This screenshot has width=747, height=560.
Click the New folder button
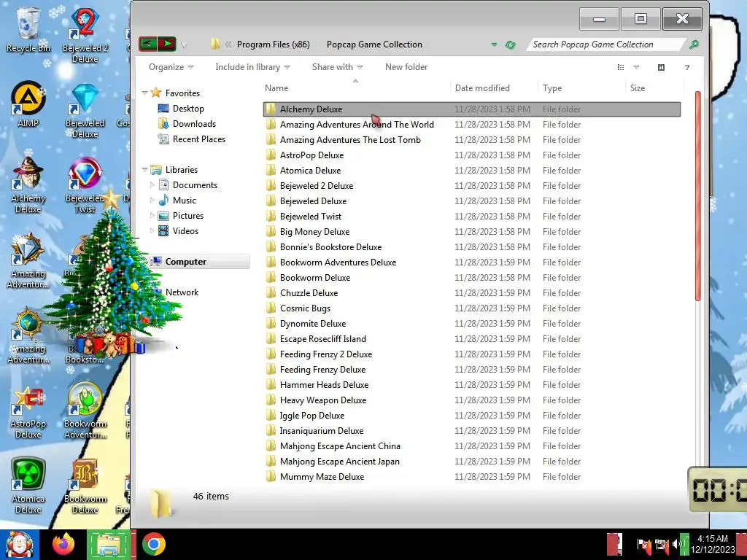point(406,67)
